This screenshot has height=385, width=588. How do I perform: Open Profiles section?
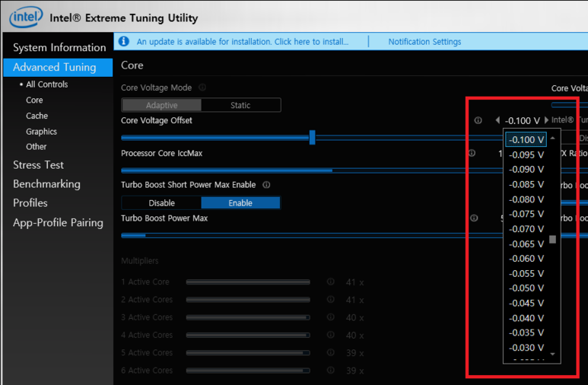tap(30, 203)
